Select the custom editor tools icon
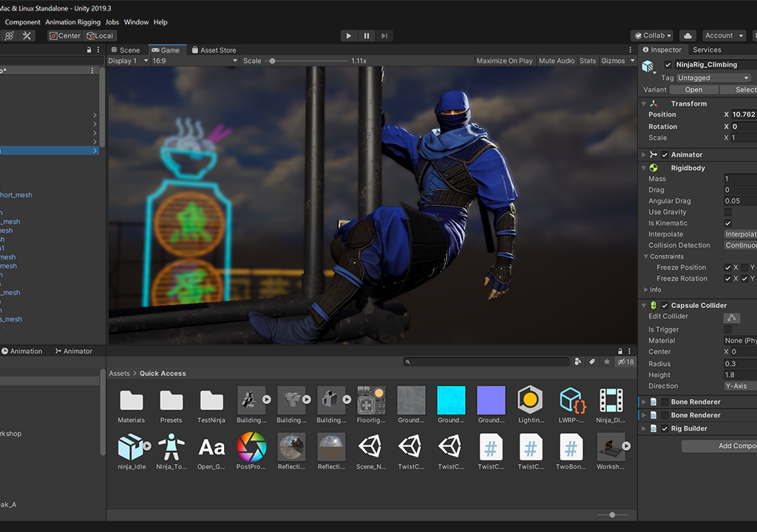This screenshot has height=532, width=757. coord(27,35)
